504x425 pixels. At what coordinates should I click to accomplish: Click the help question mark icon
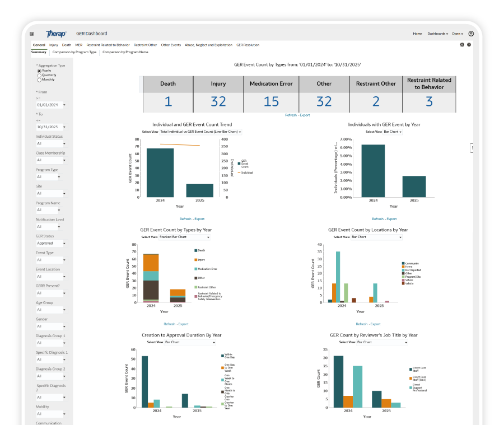(469, 44)
